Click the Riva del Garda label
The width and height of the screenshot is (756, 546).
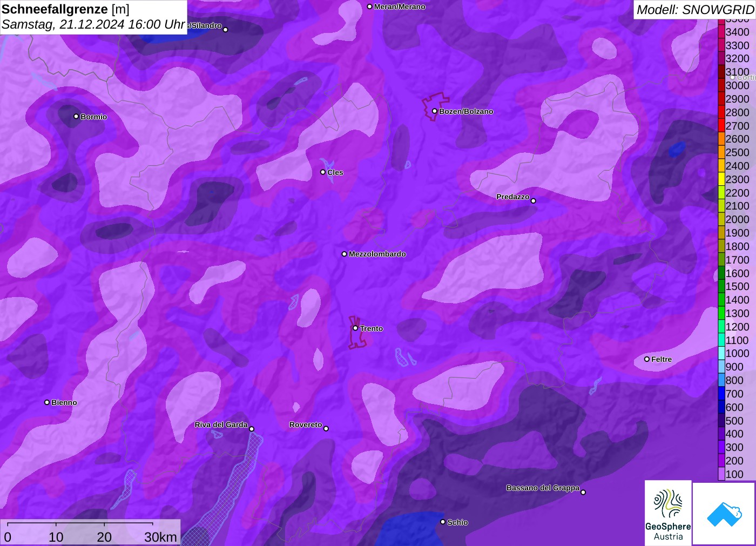pyautogui.click(x=221, y=424)
